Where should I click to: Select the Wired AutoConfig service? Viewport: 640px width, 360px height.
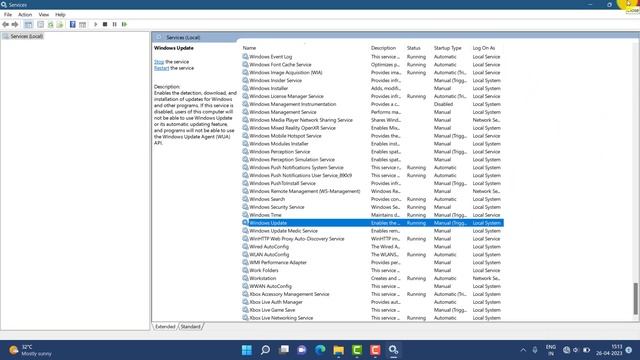[372, 247]
